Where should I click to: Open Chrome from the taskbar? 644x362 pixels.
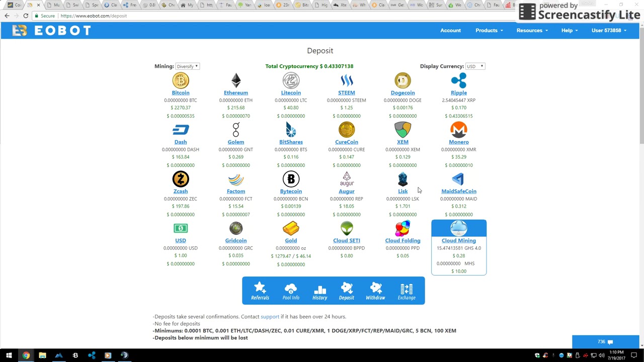[x=26, y=355]
